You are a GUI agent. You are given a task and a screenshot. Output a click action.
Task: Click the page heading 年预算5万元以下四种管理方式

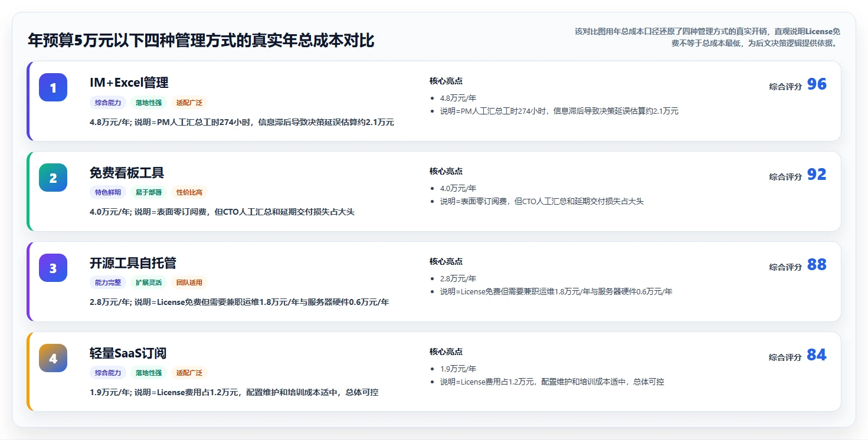[201, 41]
